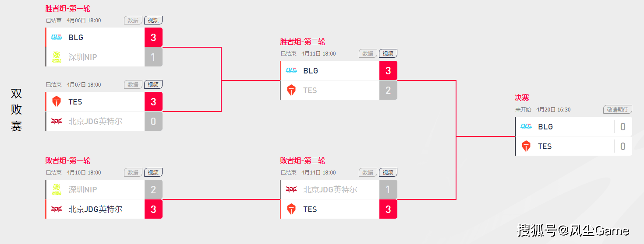Click the 北京JDG英特尔 name in 败者组-第一轮

pyautogui.click(x=96, y=209)
